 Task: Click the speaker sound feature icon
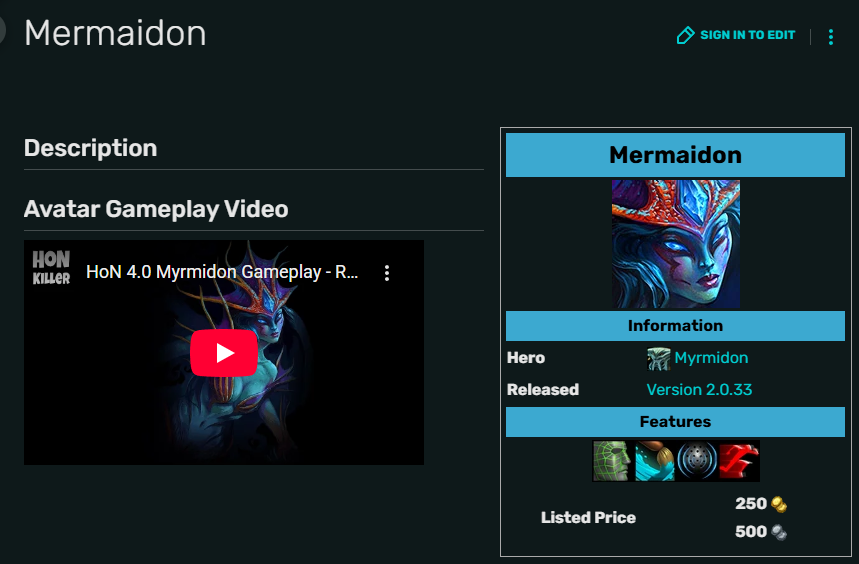(697, 461)
